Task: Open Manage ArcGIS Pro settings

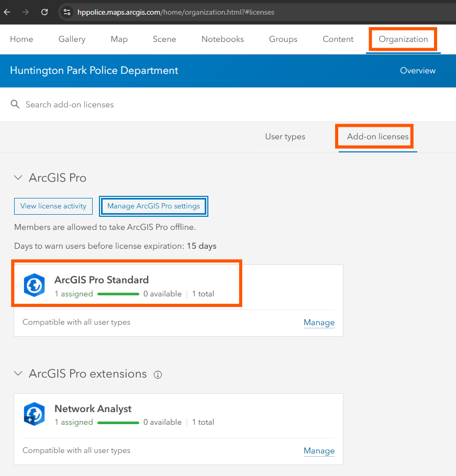Action: click(x=153, y=206)
